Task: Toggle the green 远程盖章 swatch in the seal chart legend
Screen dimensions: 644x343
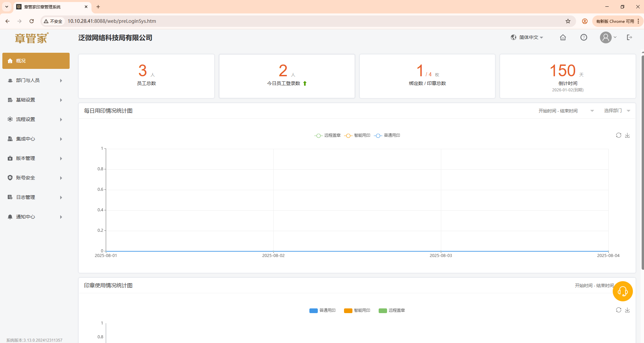Action: point(383,310)
